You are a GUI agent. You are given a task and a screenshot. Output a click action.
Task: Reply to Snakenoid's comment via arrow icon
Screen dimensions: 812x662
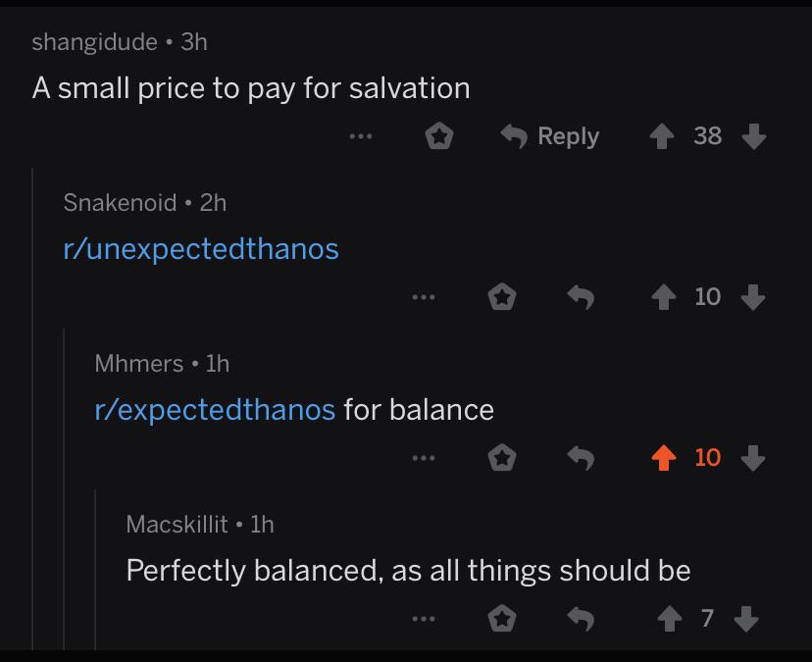click(x=581, y=296)
